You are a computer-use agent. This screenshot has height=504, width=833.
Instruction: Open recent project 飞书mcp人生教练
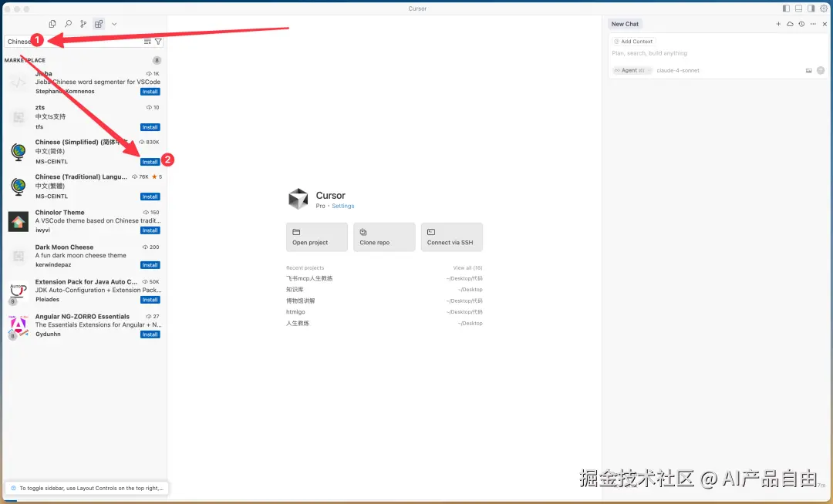point(309,278)
